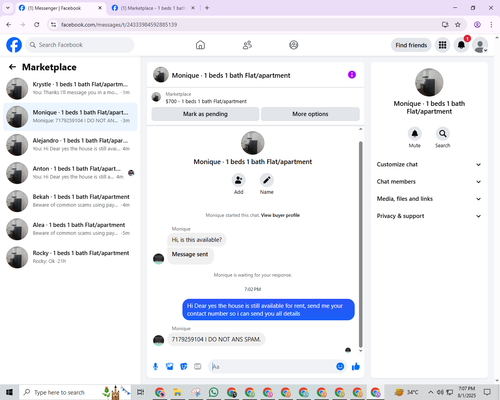The width and height of the screenshot is (500, 400).
Task: Click Monique's large profile picture in sidebar
Action: point(429,82)
